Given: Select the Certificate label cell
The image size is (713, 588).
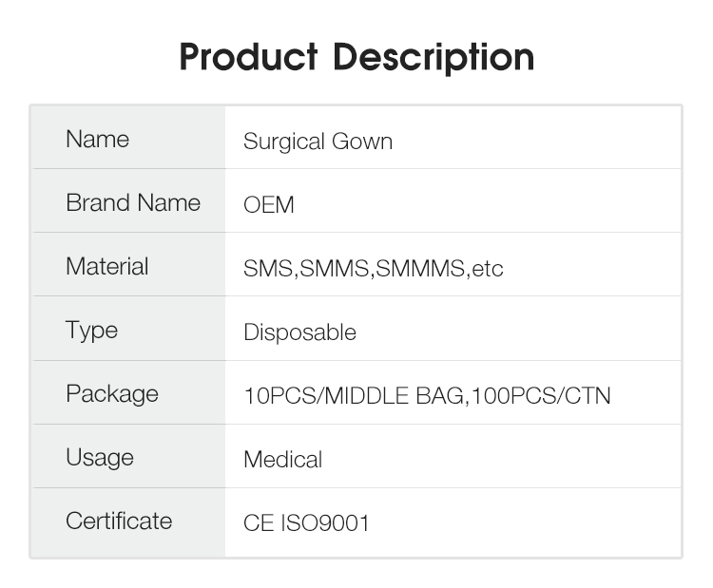Looking at the screenshot, I should coord(129,522).
